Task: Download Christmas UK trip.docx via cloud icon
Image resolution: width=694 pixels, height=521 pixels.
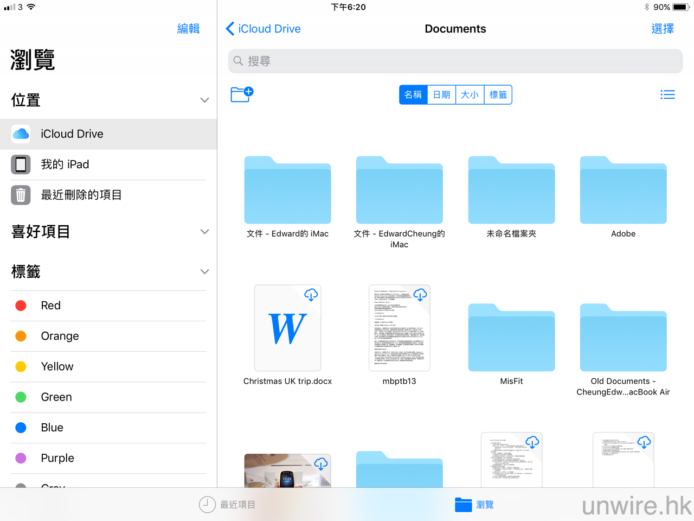Action: (x=310, y=295)
